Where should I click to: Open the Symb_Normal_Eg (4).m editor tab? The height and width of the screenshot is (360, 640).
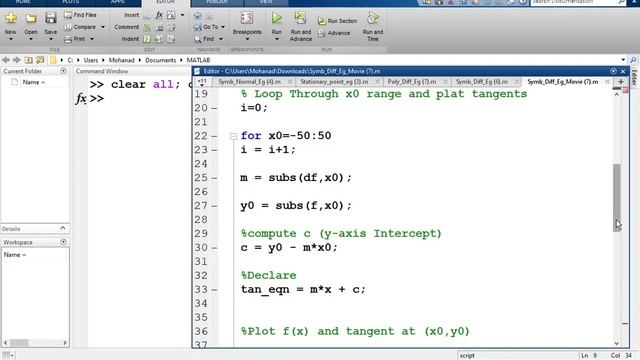click(249, 82)
